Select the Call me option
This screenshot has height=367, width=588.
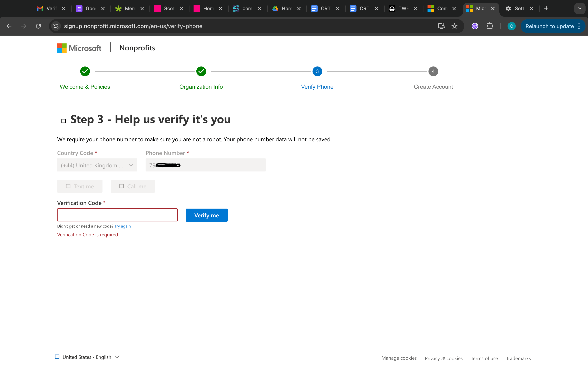click(x=133, y=186)
